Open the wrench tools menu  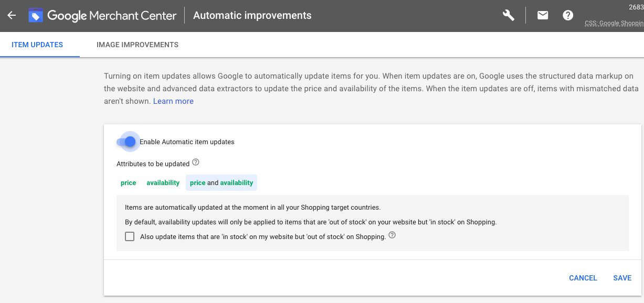point(508,15)
